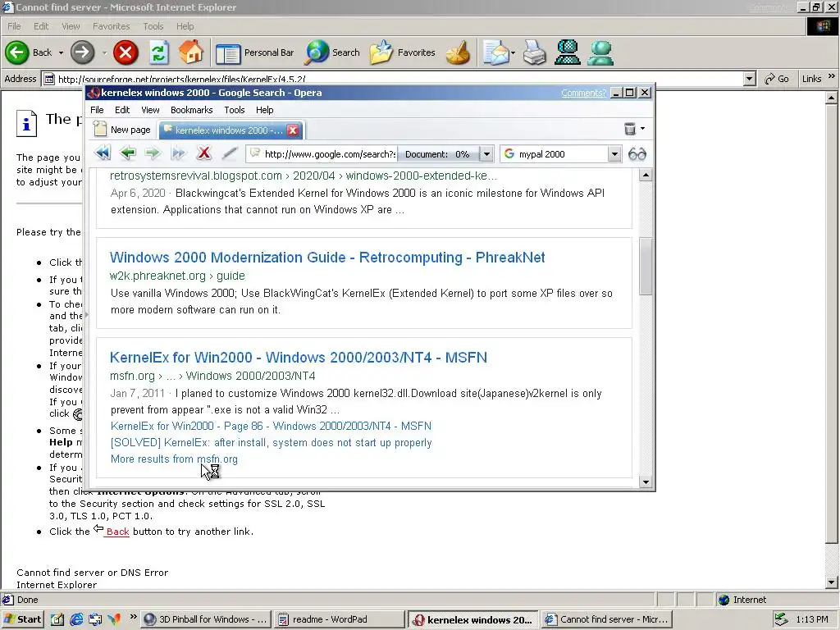Screen dimensions: 840x630
Task: Expand the quick launch overflow chevron
Action: pyautogui.click(x=134, y=617)
